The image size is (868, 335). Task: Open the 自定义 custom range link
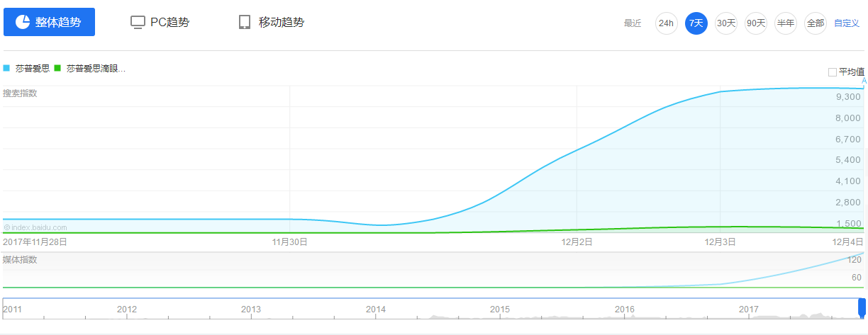(x=847, y=23)
